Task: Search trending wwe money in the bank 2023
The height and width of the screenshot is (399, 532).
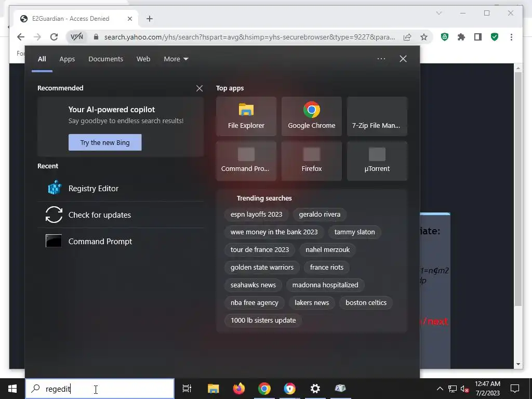Action: click(x=274, y=232)
